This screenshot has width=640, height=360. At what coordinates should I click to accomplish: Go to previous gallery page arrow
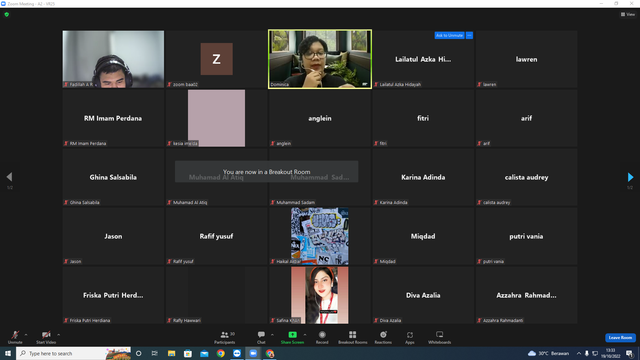point(9,177)
